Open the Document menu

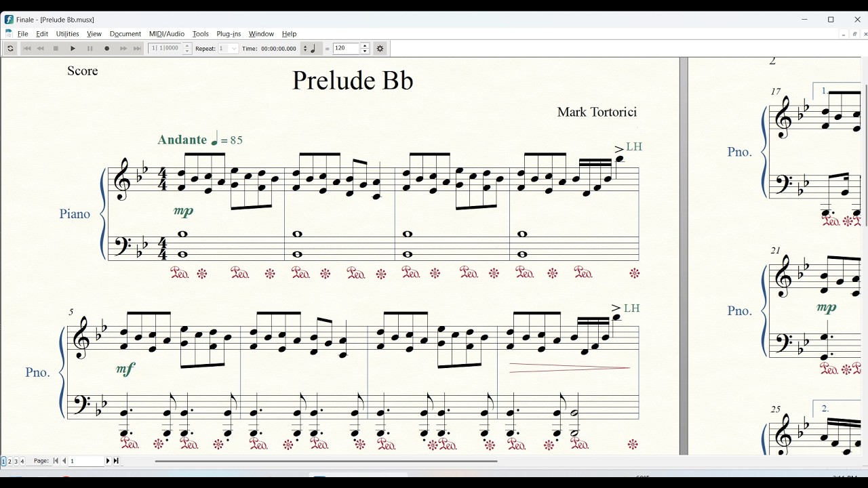click(125, 34)
